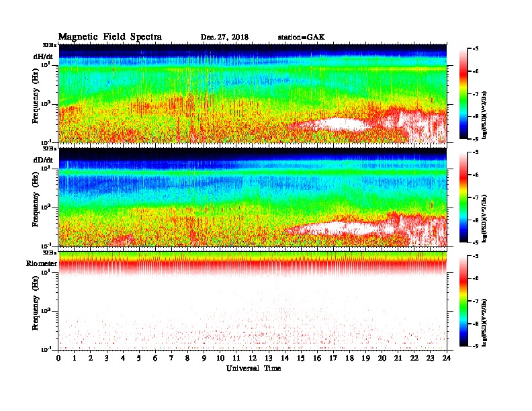This screenshot has width=532, height=411.
Task: Click hour 0 on the time axis
Action: [58, 359]
